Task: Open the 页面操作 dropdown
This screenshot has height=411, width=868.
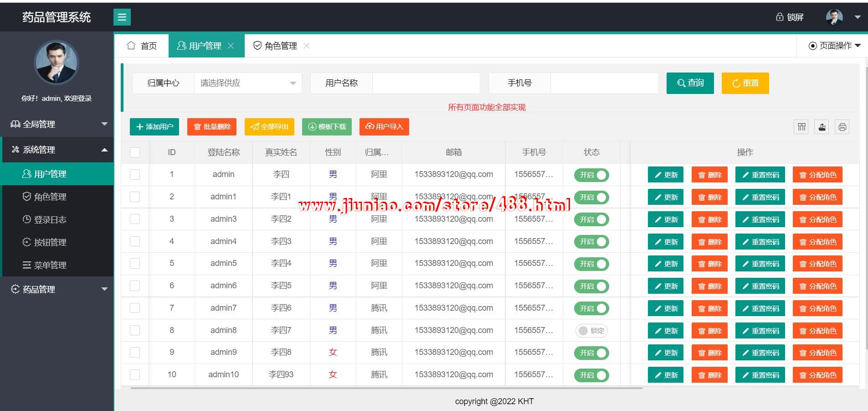Action: pos(834,46)
